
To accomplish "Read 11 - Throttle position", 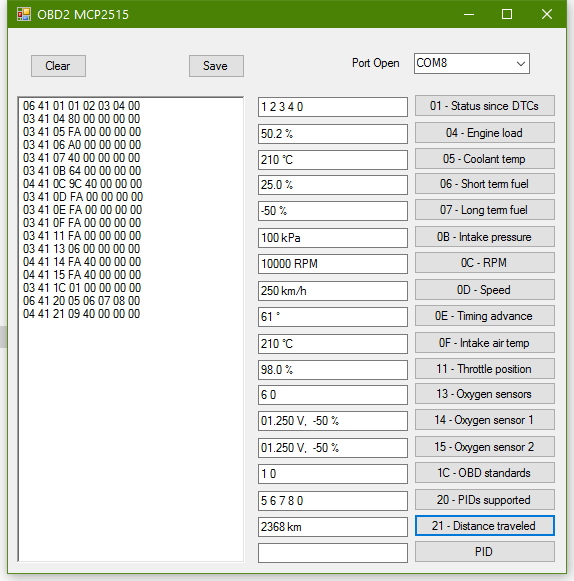I will click(x=484, y=369).
